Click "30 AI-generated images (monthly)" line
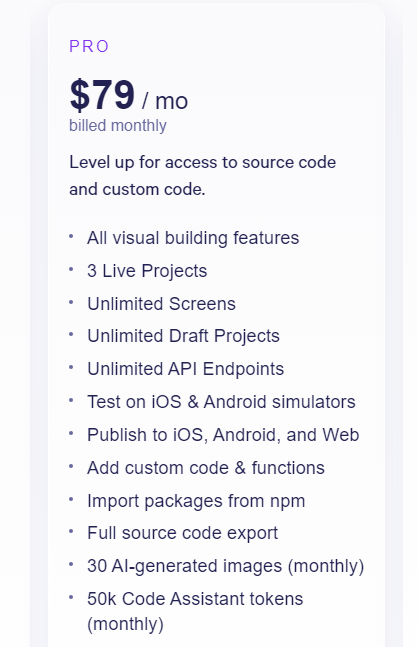The width and height of the screenshot is (417, 647). tap(226, 566)
